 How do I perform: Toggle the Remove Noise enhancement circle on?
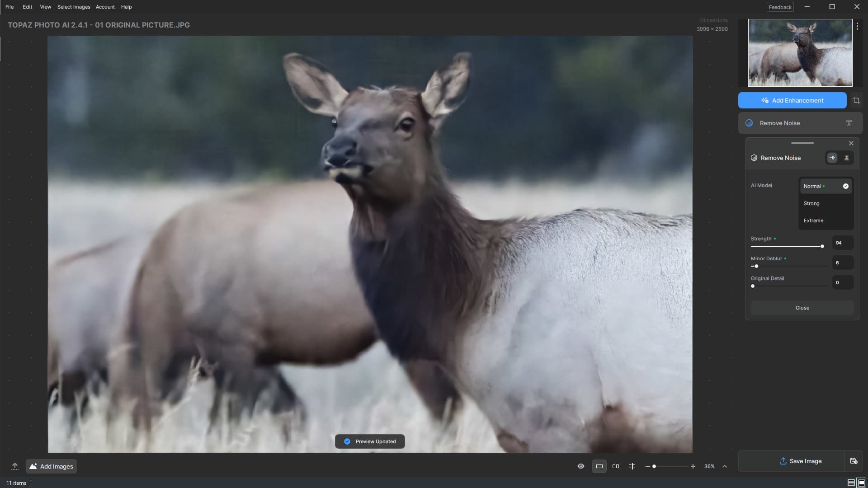click(749, 123)
